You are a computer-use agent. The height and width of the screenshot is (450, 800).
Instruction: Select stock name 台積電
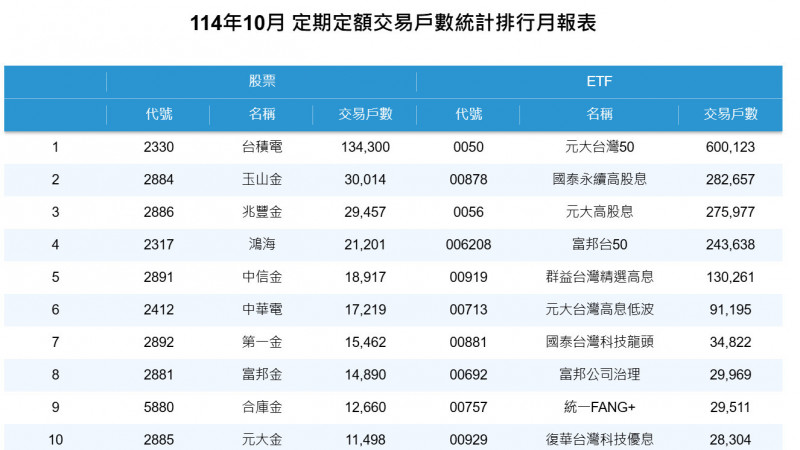[262, 147]
